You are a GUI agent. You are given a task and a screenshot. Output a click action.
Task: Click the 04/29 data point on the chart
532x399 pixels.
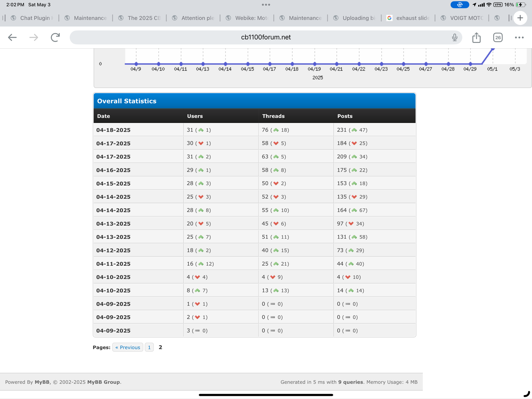point(470,64)
